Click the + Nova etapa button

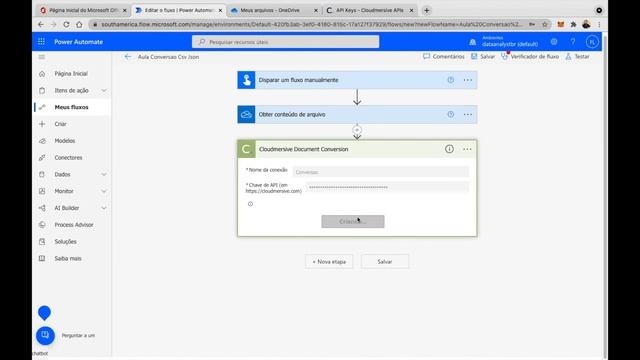tap(329, 262)
